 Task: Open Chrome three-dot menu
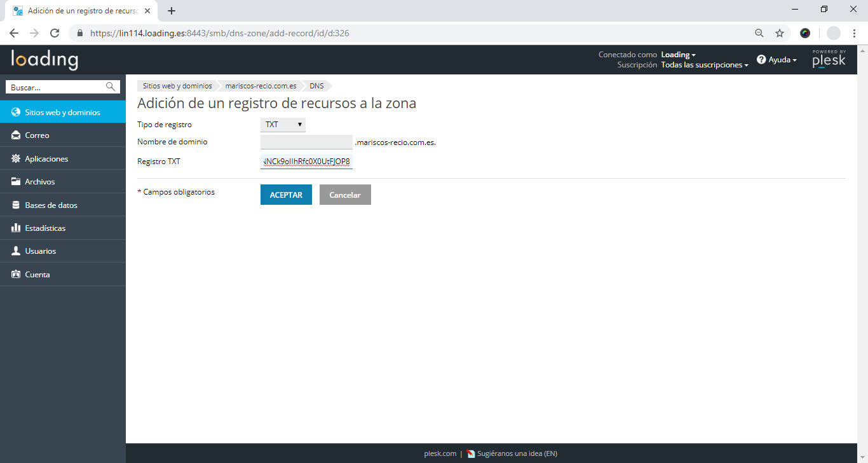[855, 33]
